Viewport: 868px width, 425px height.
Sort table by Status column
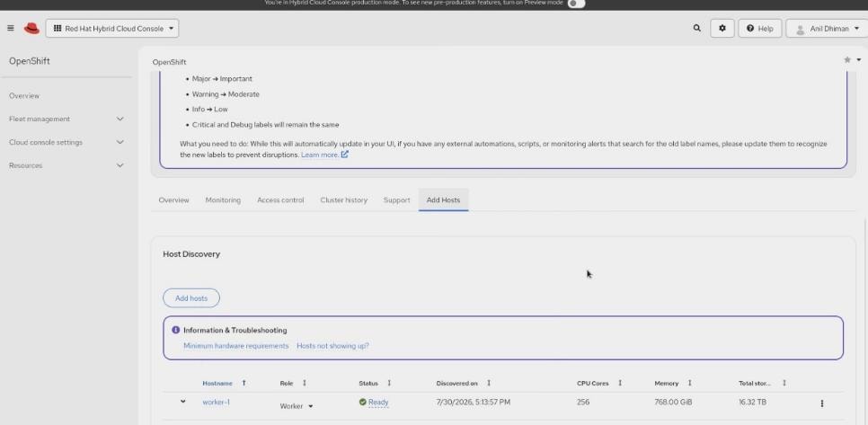click(x=375, y=383)
